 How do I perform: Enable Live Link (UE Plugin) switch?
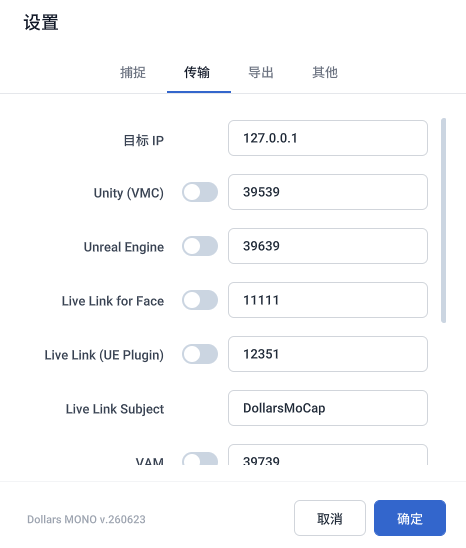coord(200,354)
